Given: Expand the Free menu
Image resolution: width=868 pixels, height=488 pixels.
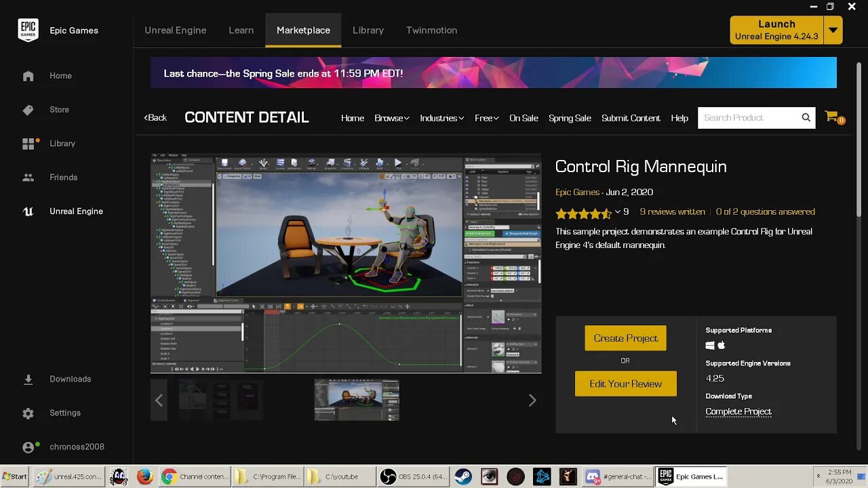Looking at the screenshot, I should pos(487,118).
